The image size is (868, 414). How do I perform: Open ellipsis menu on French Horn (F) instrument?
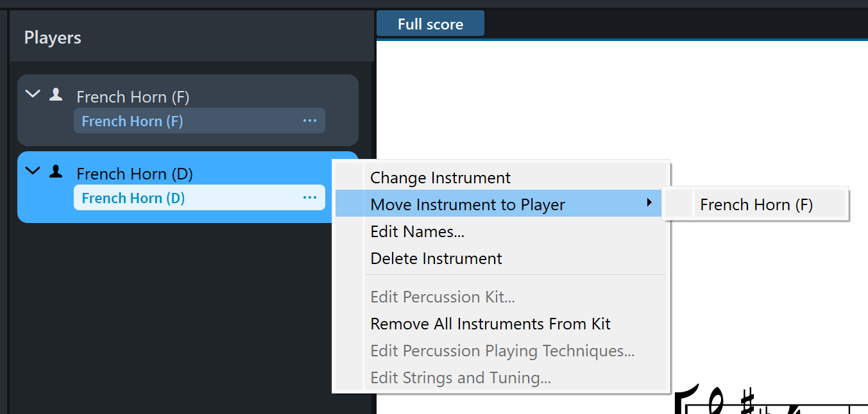[x=310, y=120]
